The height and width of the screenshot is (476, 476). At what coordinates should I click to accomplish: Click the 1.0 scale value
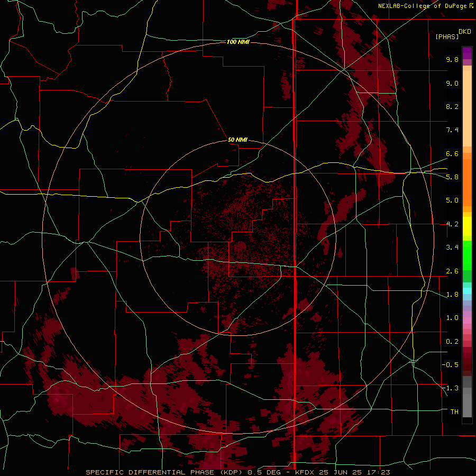[x=452, y=318]
